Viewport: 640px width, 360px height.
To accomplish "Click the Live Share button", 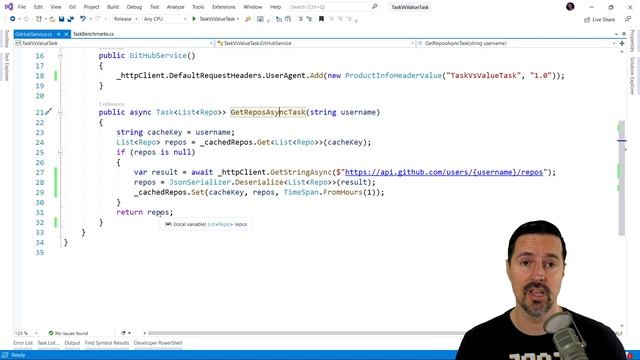I will click(x=599, y=20).
